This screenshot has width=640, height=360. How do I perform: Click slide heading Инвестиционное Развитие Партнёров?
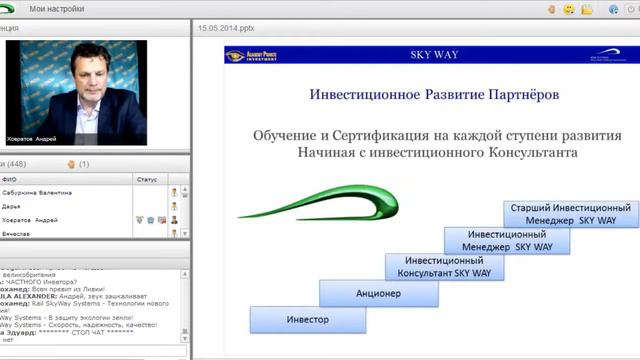click(434, 94)
